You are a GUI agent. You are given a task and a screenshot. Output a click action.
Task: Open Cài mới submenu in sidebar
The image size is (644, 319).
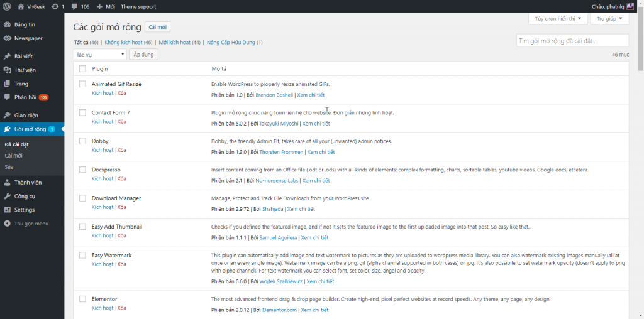tap(14, 156)
